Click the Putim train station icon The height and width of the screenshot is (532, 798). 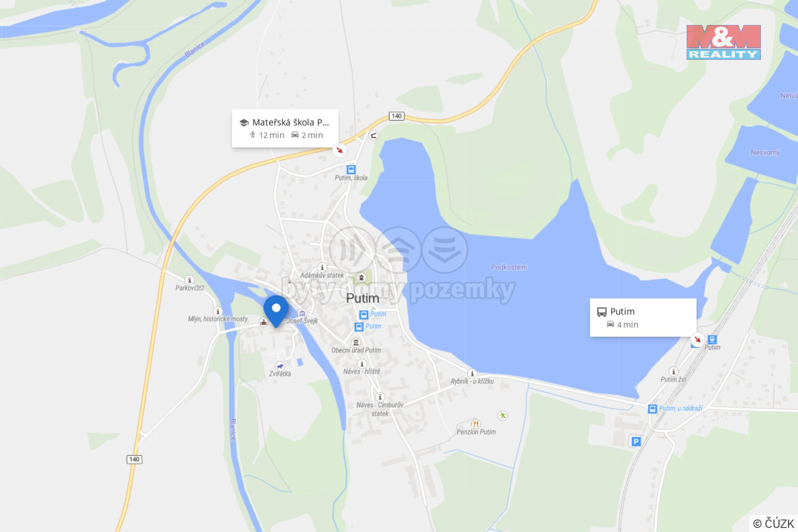(x=713, y=339)
